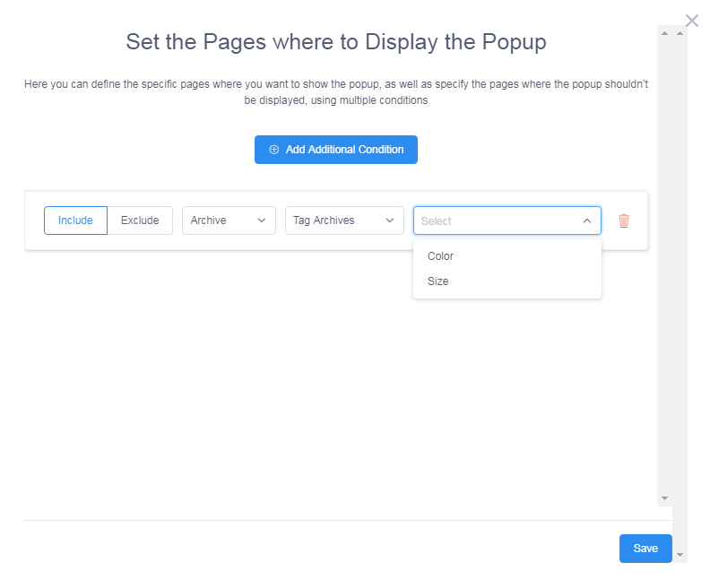Close the popup dialog with X

click(691, 21)
